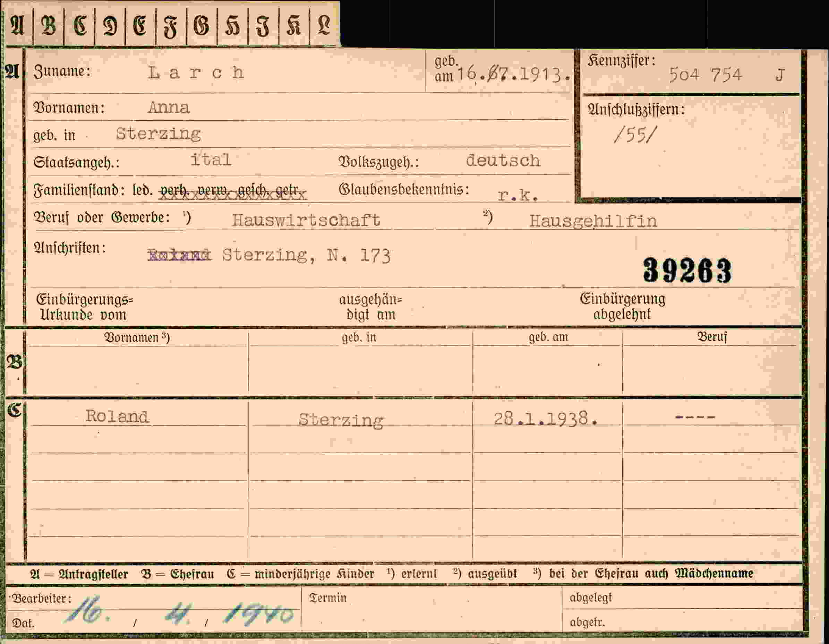Viewport: 829px width, 644px height.
Task: Click the dashes in child's Beruf column
Action: [695, 417]
